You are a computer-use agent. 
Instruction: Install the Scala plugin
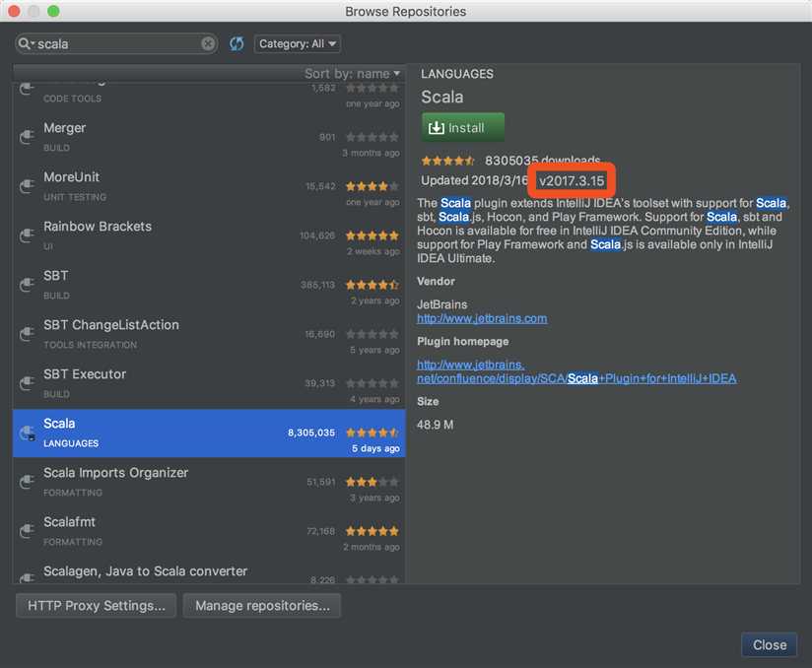click(x=462, y=127)
